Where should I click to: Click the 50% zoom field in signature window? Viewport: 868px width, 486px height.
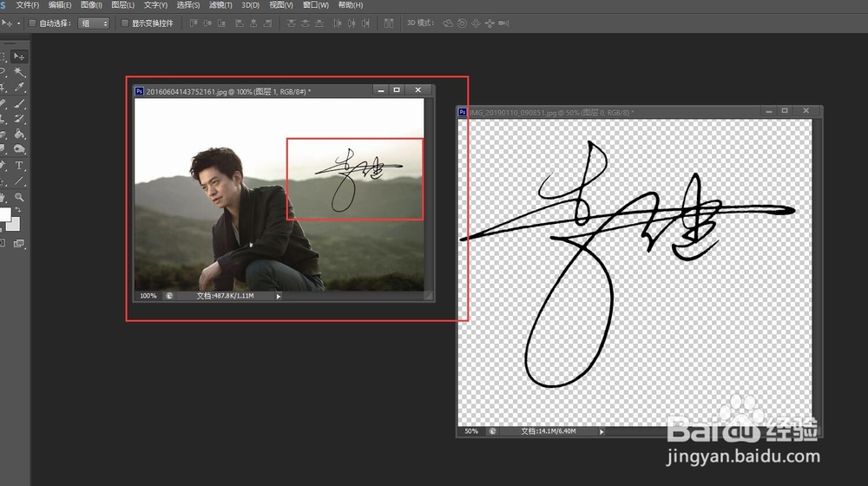click(471, 431)
